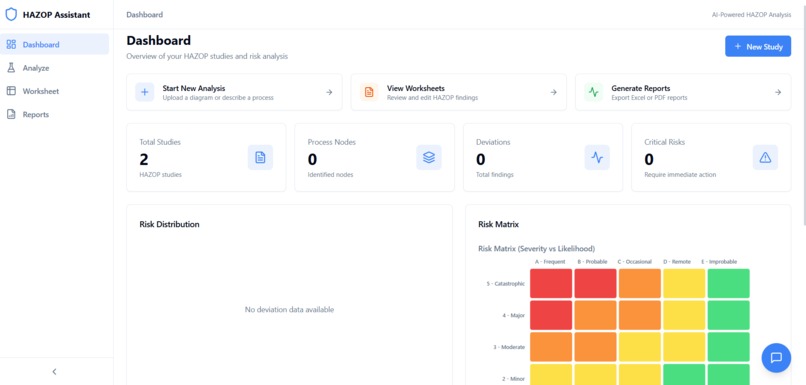Select red Major-Frequent matrix cell
Viewport: 806px width, 385px height.
[551, 315]
